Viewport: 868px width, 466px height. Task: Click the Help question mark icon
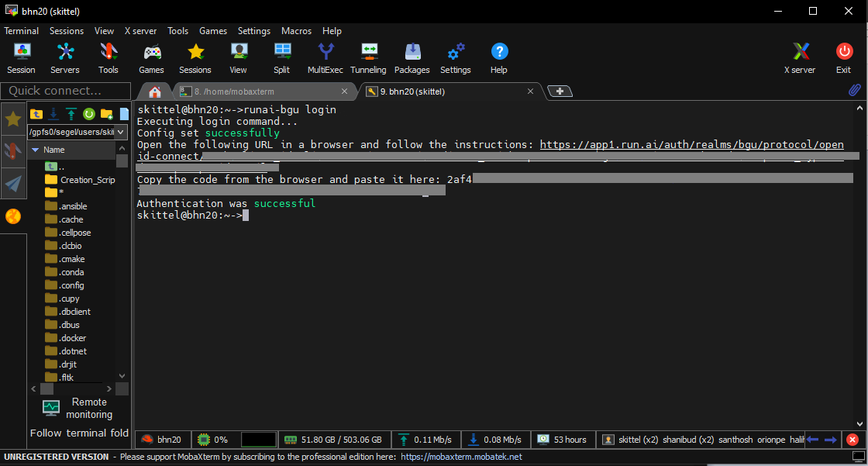(x=499, y=58)
